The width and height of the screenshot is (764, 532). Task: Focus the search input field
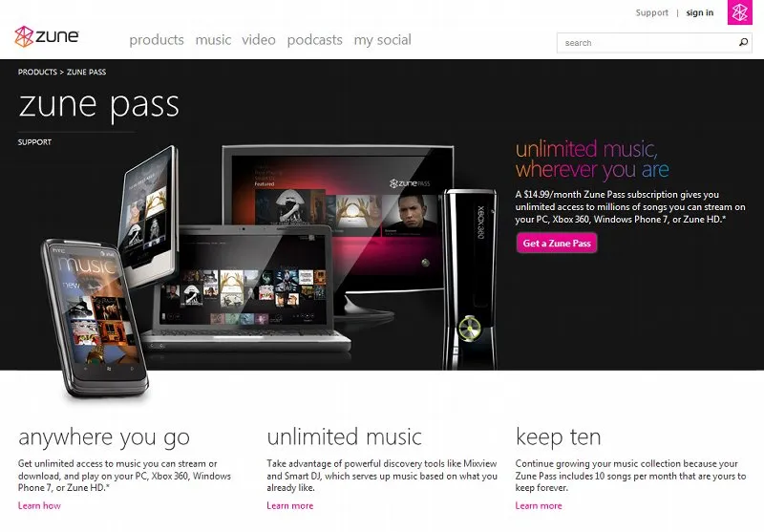click(x=648, y=43)
